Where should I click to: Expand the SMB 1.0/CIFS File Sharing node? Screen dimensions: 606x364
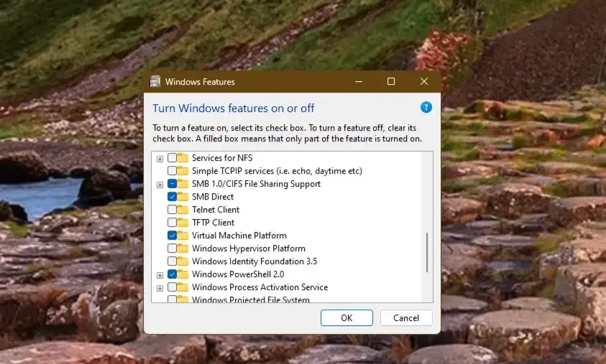(x=160, y=185)
